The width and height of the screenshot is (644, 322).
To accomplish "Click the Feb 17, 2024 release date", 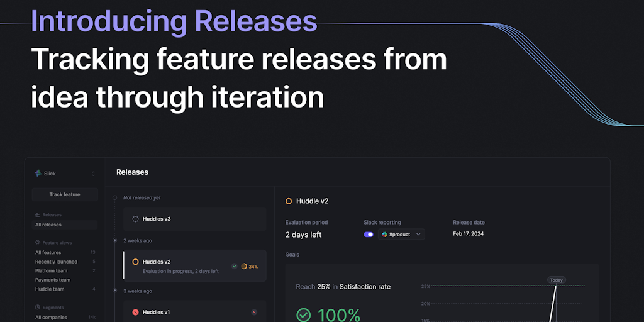I will pos(468,234).
